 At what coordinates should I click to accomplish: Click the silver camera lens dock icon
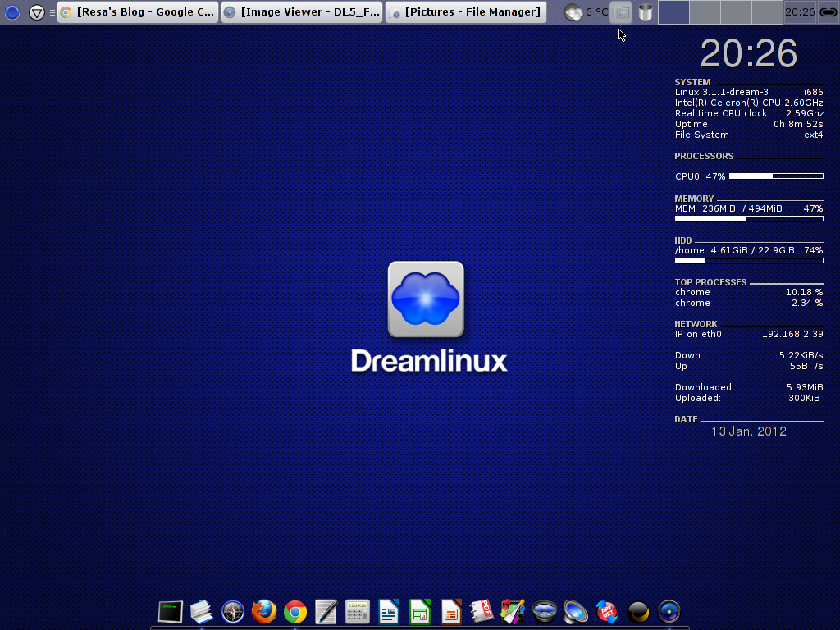point(545,612)
